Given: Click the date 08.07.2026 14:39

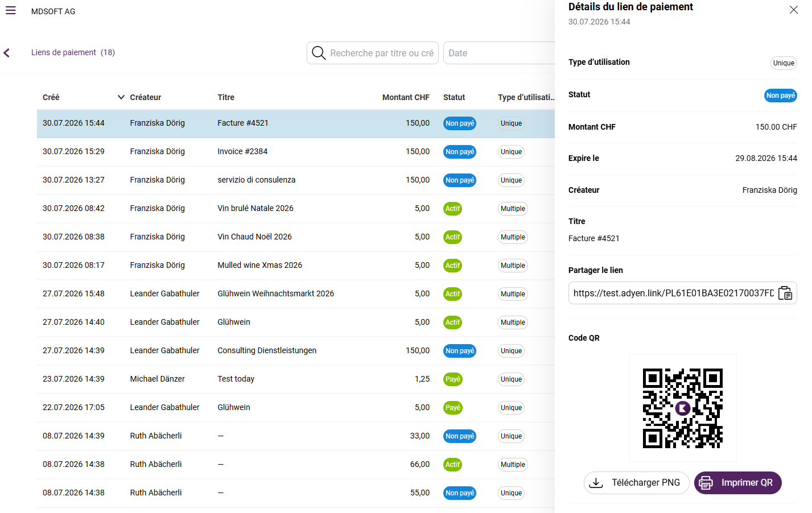Looking at the screenshot, I should pos(73,436).
